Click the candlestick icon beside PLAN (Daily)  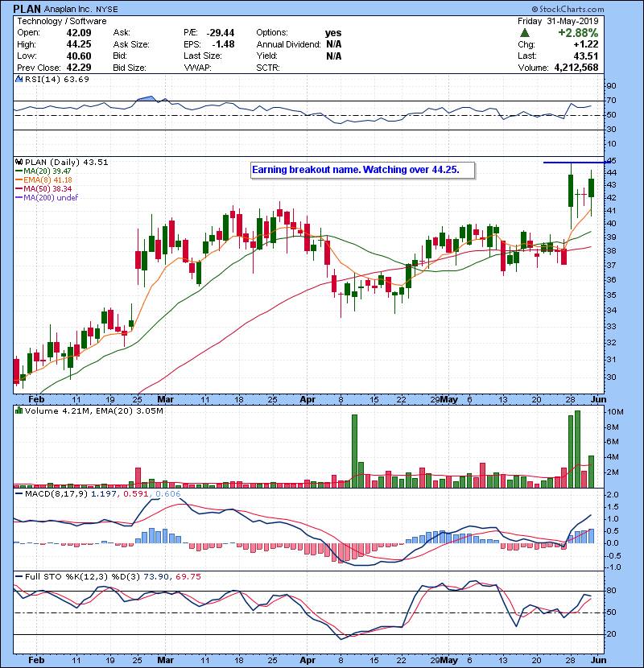(19, 162)
